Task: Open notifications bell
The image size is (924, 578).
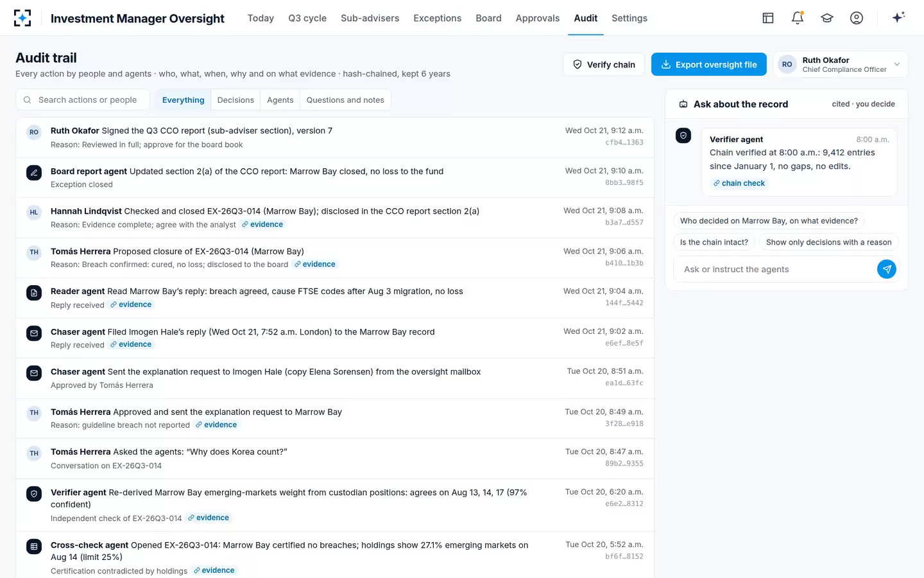Action: [x=798, y=18]
